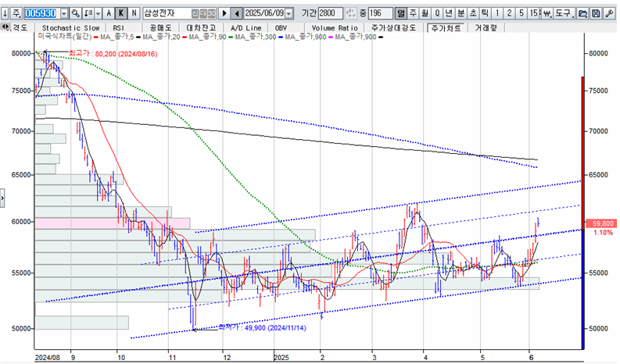Click the stock code field 005930

(41, 13)
